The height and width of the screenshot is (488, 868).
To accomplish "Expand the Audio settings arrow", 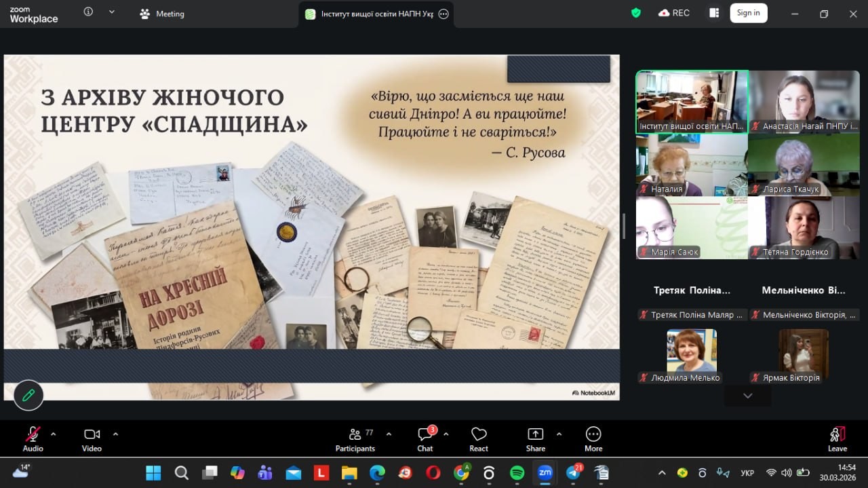I will point(54,434).
